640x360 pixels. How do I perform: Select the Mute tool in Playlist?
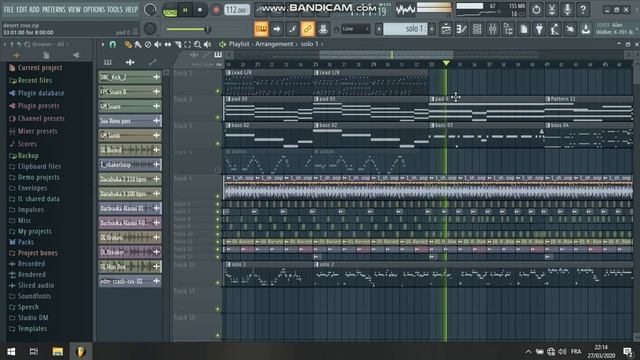tap(158, 44)
